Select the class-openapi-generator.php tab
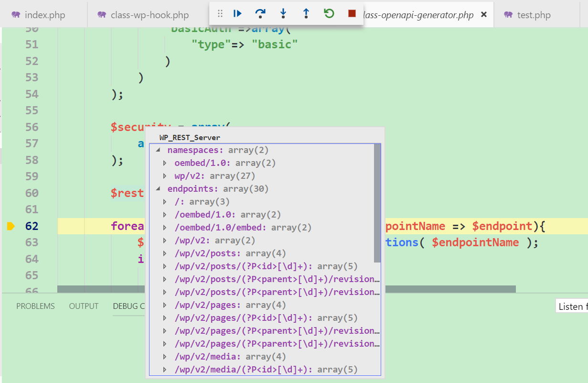 (418, 15)
